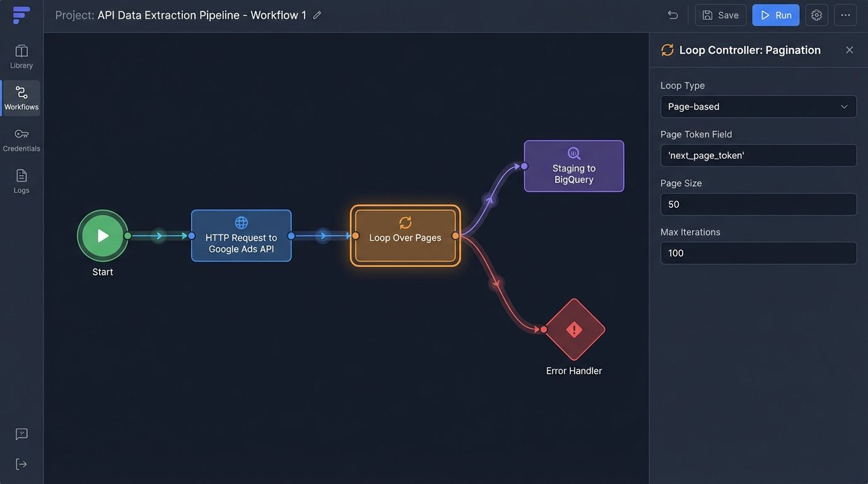Image resolution: width=868 pixels, height=484 pixels.
Task: Open the Credentials section
Action: click(21, 140)
